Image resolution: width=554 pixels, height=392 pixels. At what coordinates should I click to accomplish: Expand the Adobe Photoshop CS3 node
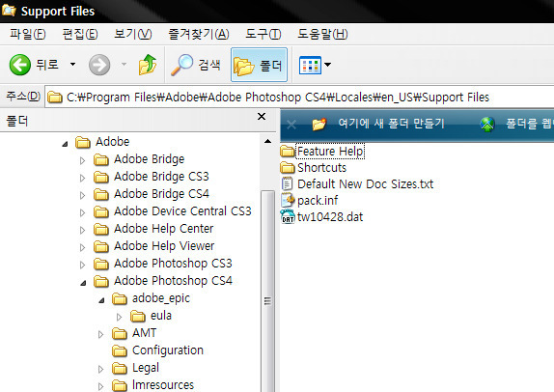click(82, 265)
